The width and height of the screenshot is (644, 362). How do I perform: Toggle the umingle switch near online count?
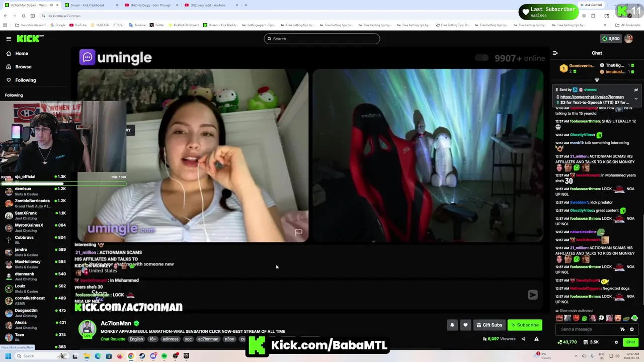(x=481, y=58)
